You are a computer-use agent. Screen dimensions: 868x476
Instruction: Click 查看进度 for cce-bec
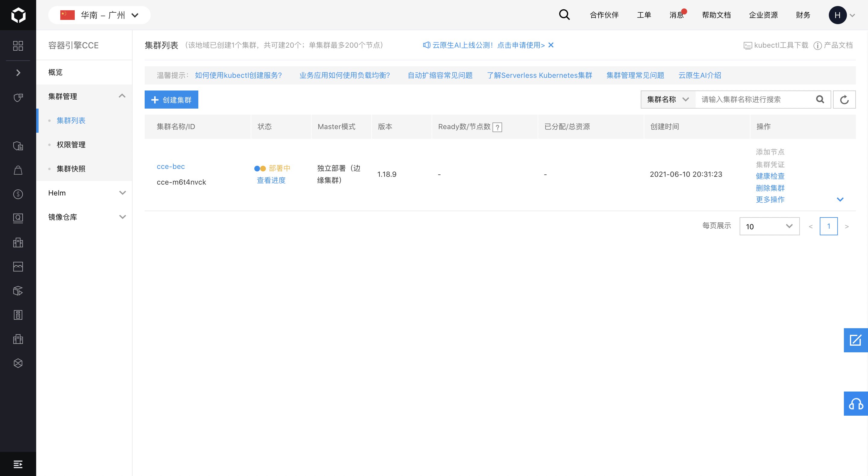pos(271,180)
